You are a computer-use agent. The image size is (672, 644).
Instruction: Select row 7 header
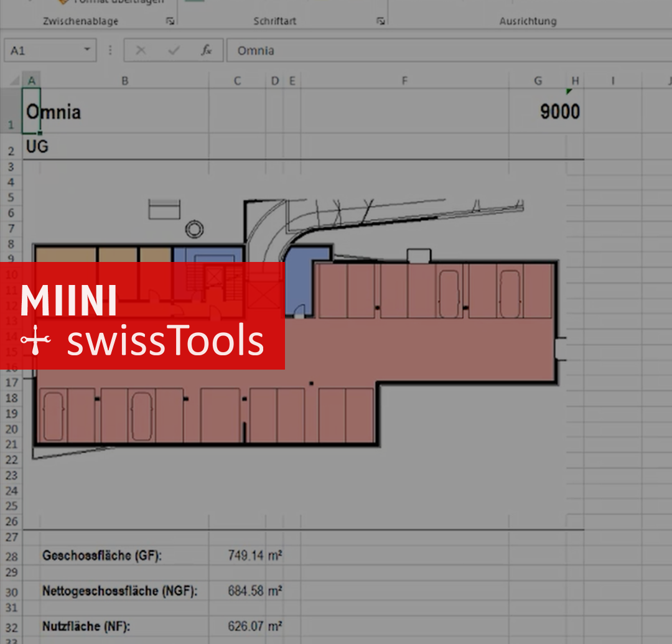coord(11,228)
